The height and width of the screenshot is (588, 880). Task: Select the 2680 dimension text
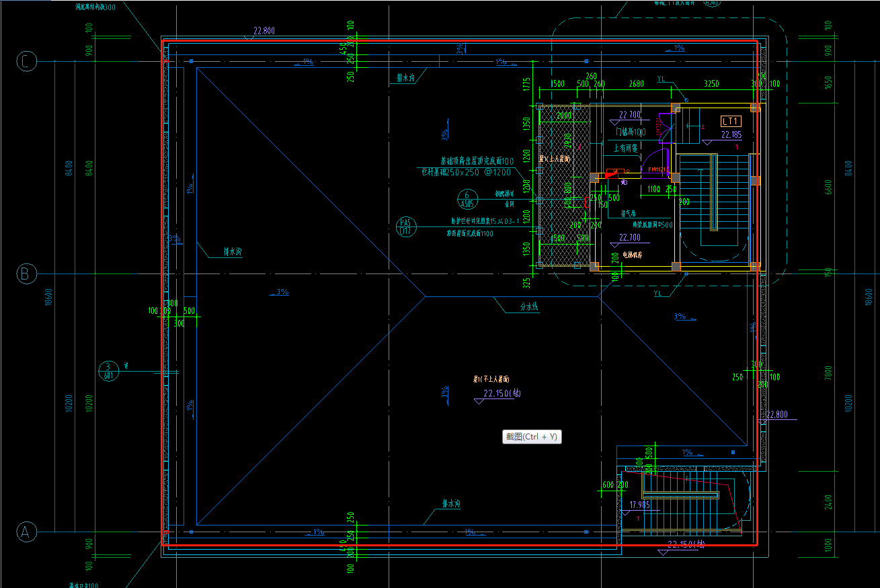[636, 84]
